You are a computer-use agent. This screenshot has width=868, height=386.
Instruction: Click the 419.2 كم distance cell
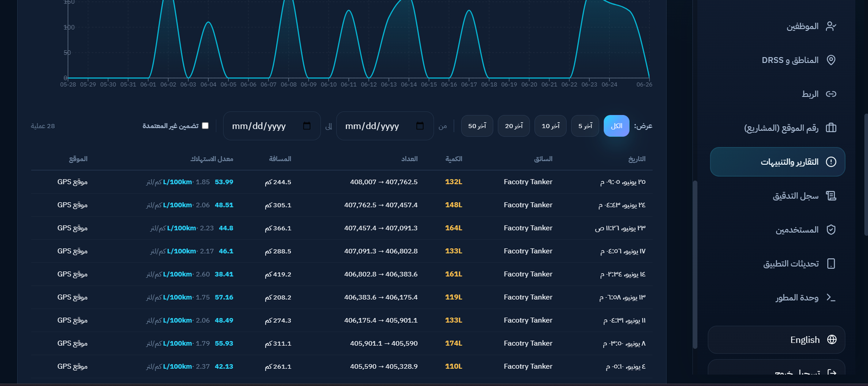(x=278, y=274)
